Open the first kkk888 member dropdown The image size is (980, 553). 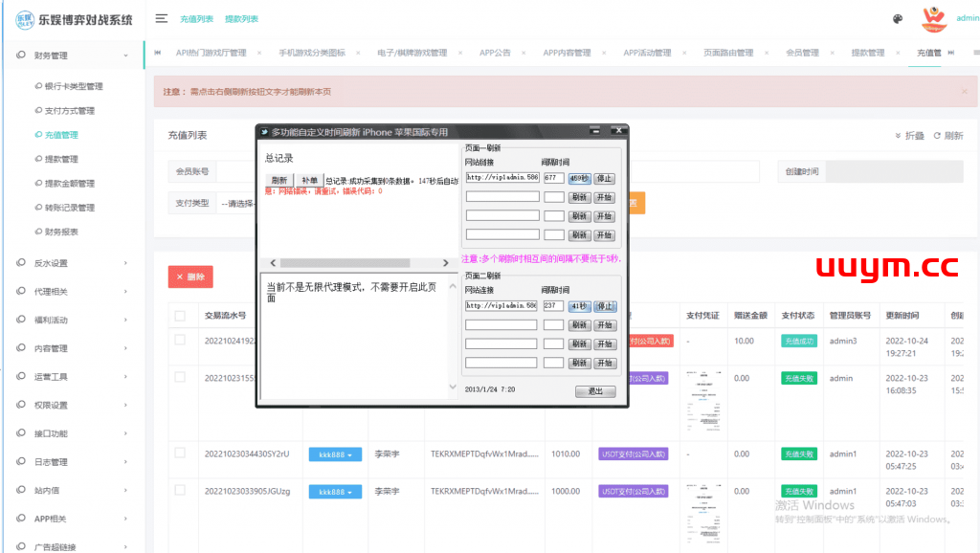[x=335, y=454]
